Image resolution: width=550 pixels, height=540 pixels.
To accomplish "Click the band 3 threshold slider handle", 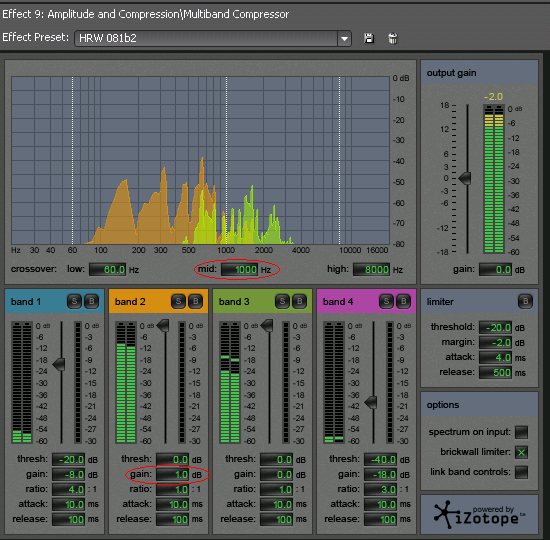I will pos(267,325).
